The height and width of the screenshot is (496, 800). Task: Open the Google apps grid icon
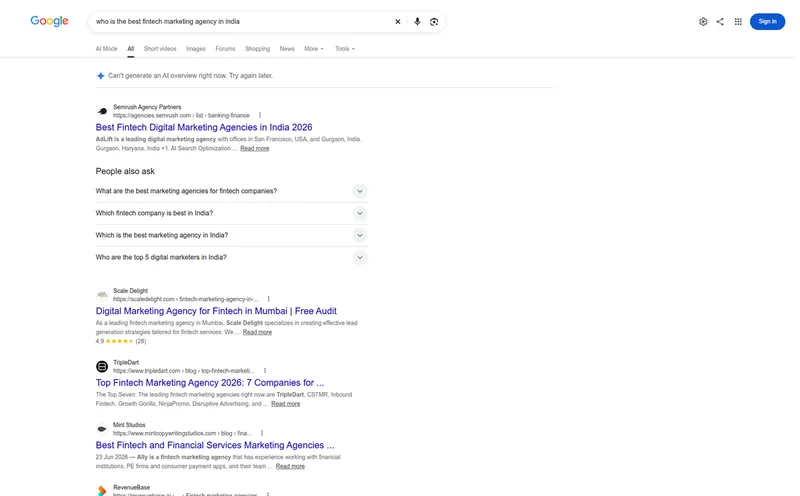tap(738, 21)
